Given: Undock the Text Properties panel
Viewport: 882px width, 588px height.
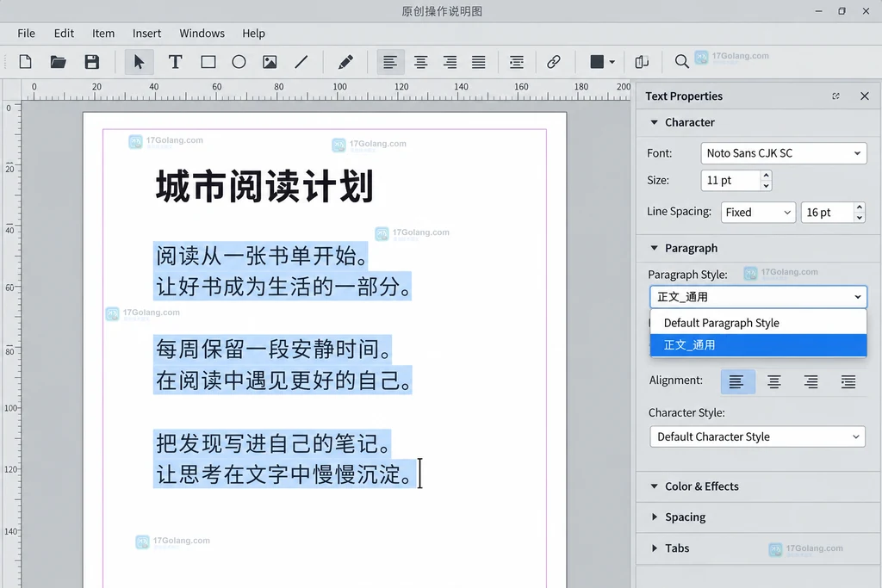Looking at the screenshot, I should click(835, 96).
